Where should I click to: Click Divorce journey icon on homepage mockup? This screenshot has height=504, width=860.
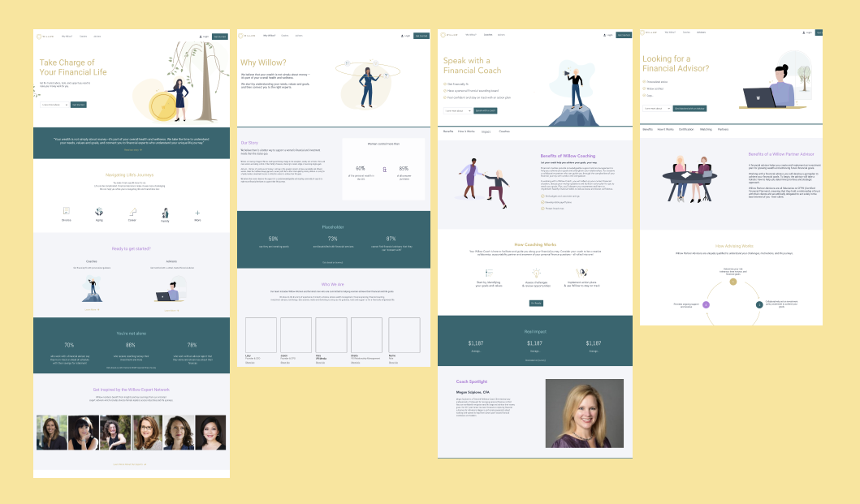pyautogui.click(x=67, y=211)
